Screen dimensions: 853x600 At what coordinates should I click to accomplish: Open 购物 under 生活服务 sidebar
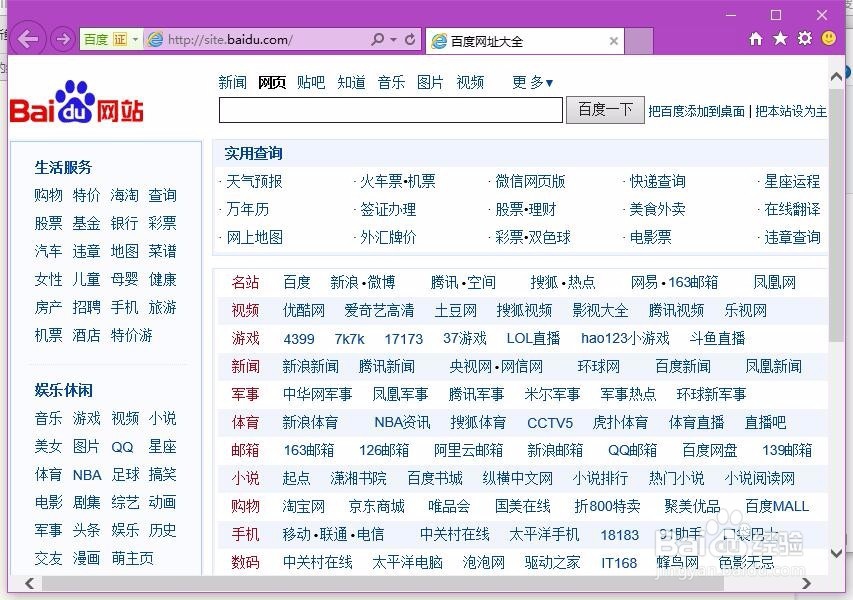pos(48,195)
